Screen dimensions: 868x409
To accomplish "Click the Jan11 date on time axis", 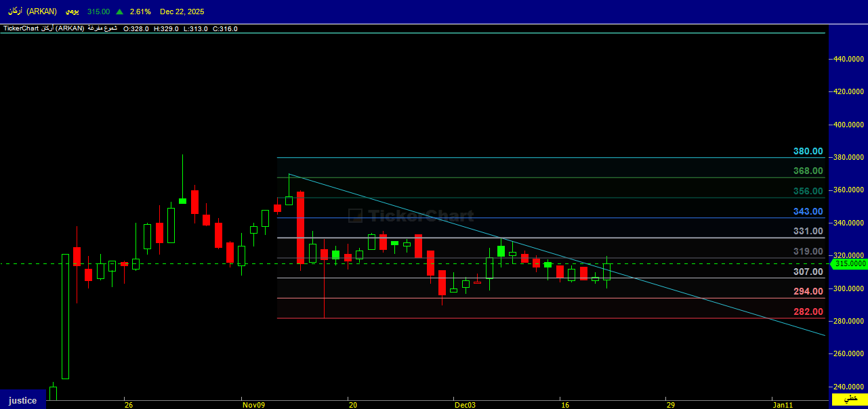I will pyautogui.click(x=783, y=405).
